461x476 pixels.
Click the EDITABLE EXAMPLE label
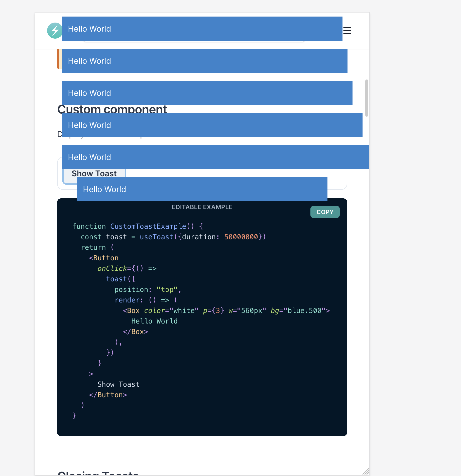coord(202,207)
